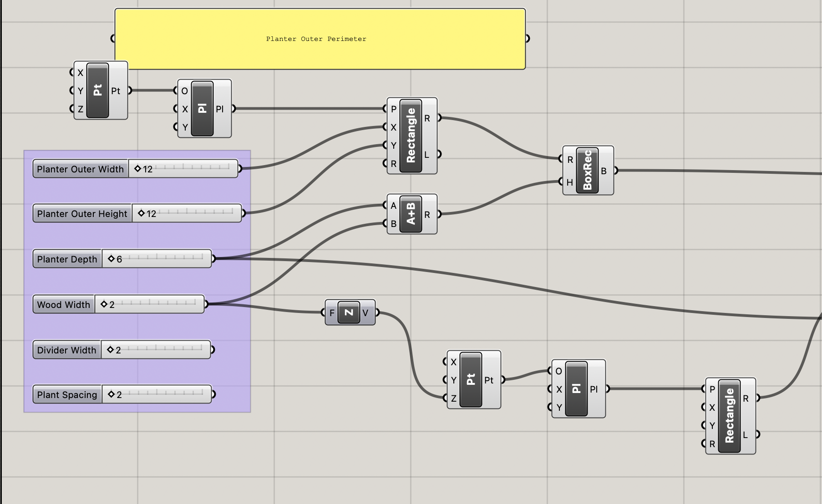The width and height of the screenshot is (822, 504).
Task: Click the L output of lower Rectangle
Action: pos(746,435)
